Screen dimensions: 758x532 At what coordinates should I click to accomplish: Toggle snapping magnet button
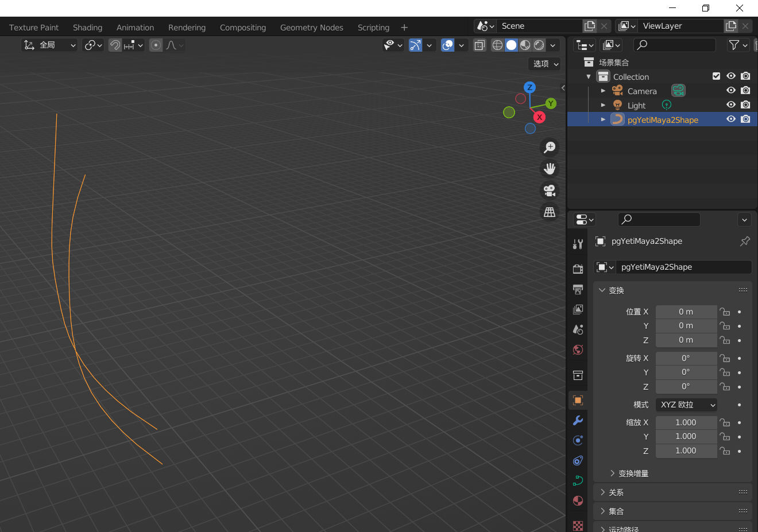pos(115,45)
